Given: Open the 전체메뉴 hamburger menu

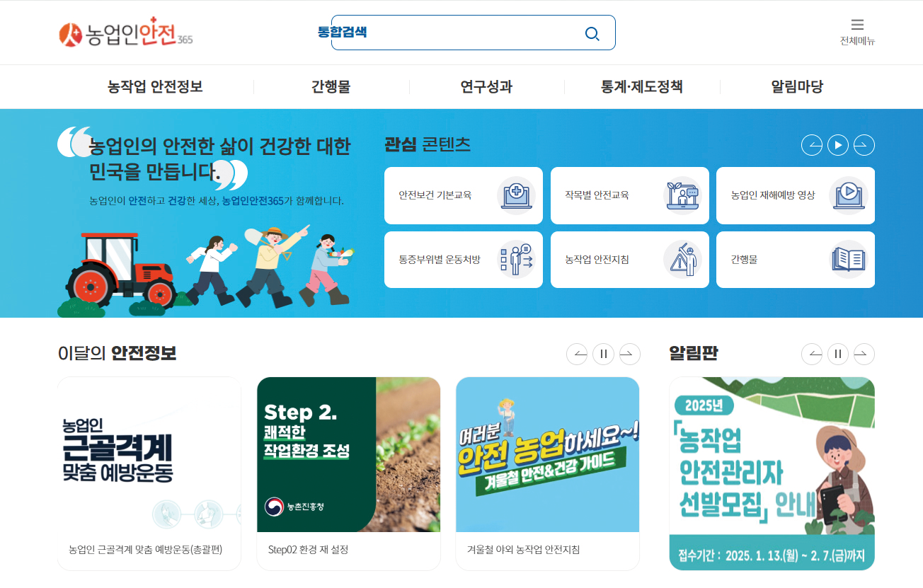Looking at the screenshot, I should [x=857, y=32].
